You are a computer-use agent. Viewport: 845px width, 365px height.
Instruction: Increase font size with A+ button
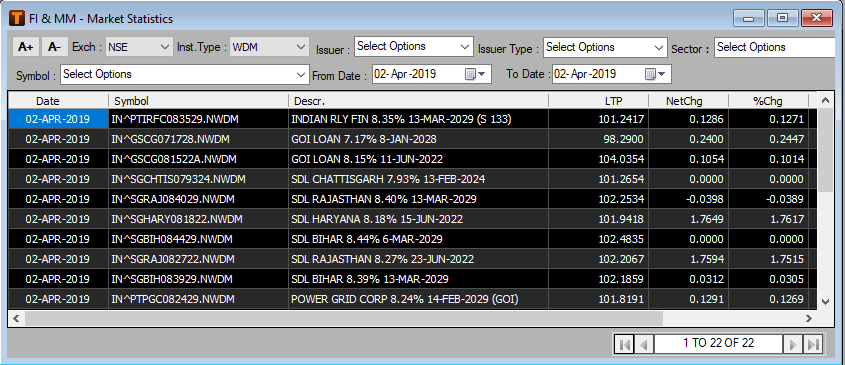tap(25, 47)
